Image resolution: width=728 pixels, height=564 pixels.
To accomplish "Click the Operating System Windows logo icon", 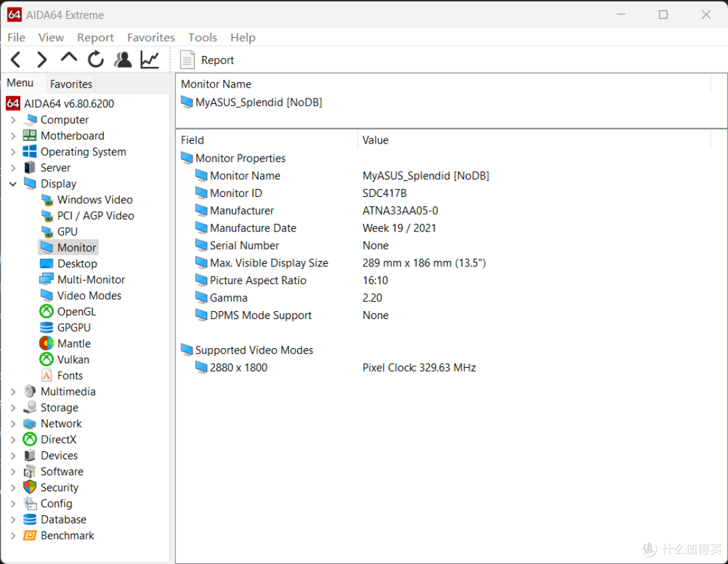I will tap(30, 151).
